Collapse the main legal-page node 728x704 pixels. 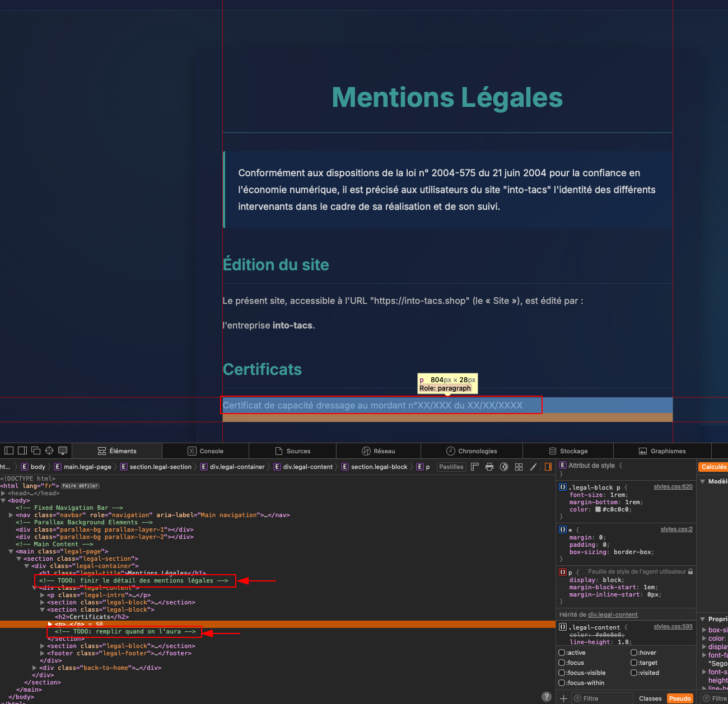(x=11, y=551)
